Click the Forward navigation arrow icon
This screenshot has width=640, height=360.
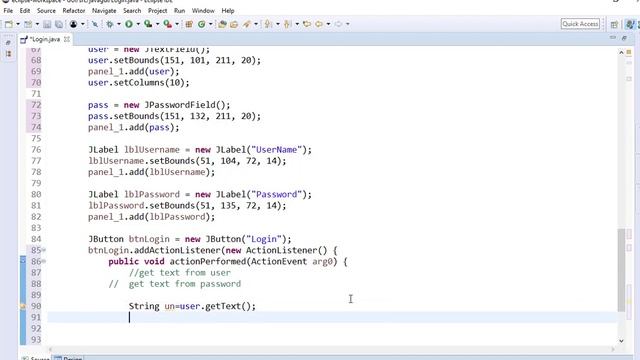coord(338,24)
